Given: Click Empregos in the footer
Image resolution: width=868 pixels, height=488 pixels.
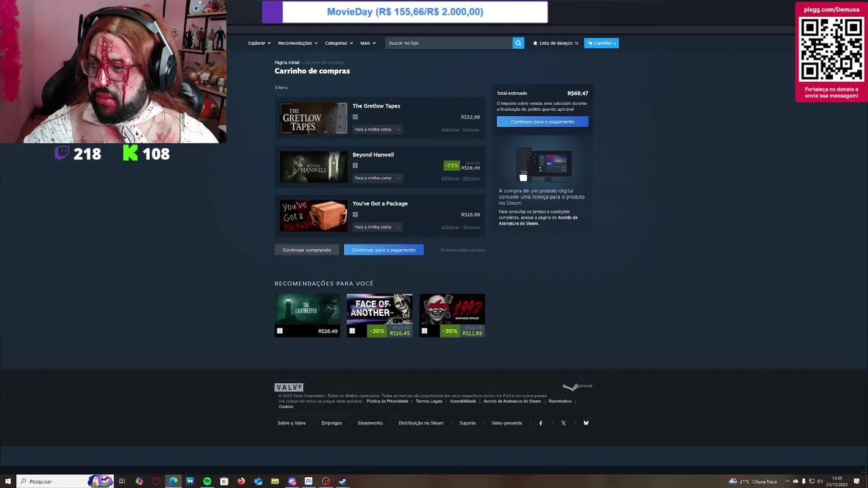Looking at the screenshot, I should click(332, 423).
